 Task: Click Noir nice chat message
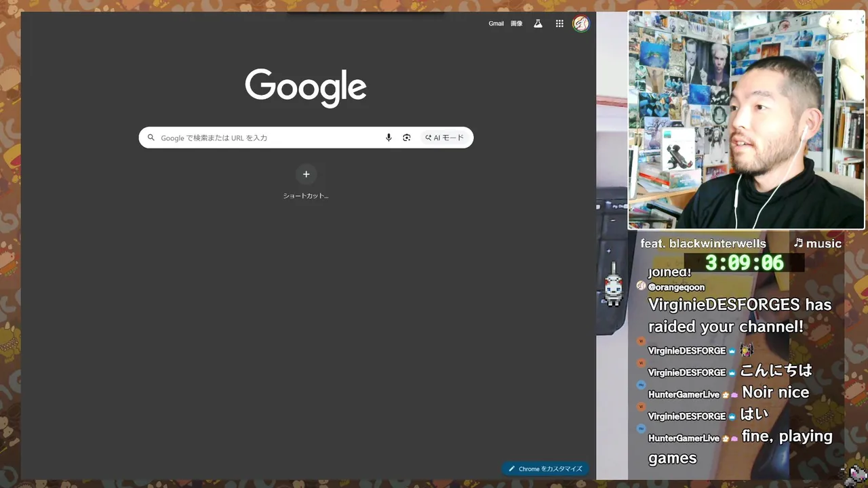776,392
